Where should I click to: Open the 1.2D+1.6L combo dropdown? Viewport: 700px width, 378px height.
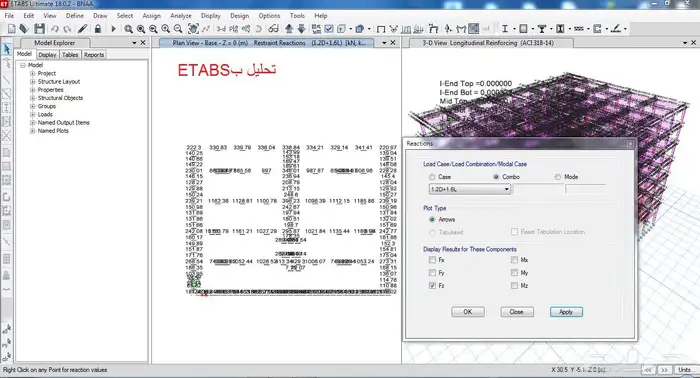[x=470, y=189]
